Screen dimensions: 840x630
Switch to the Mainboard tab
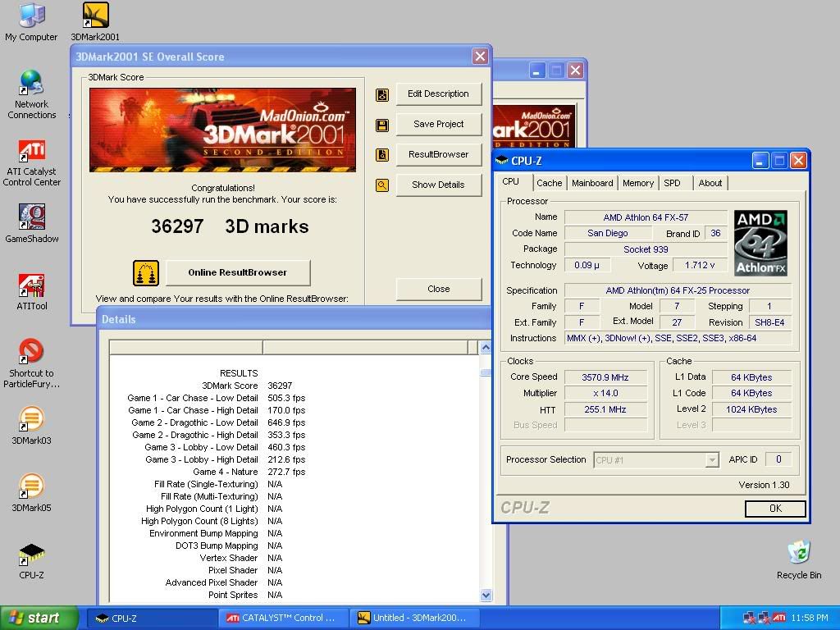(592, 183)
